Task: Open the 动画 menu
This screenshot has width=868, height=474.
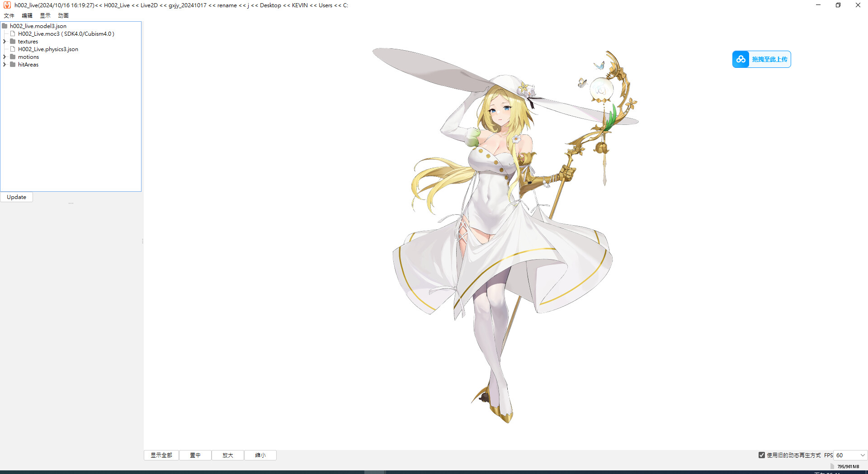Action: (x=63, y=15)
